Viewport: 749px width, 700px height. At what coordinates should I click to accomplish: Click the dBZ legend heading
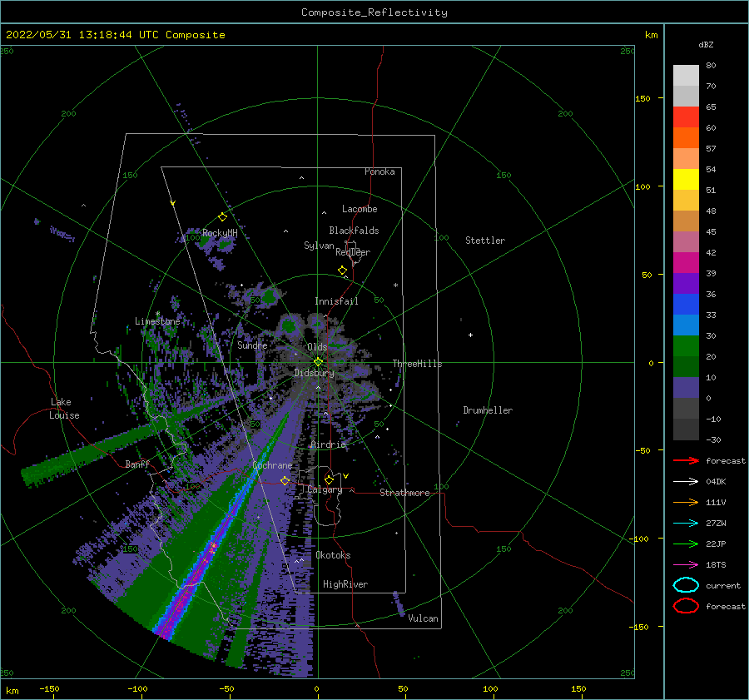[706, 44]
